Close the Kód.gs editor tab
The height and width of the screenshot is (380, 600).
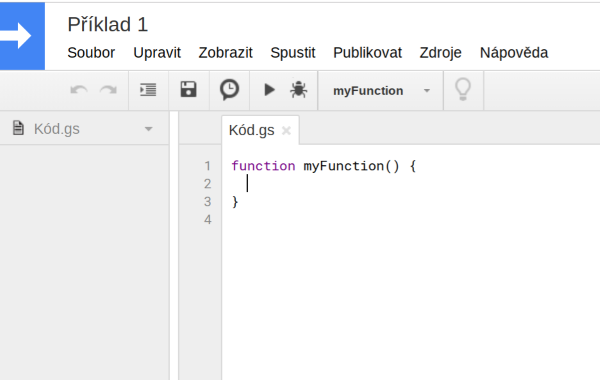point(286,131)
